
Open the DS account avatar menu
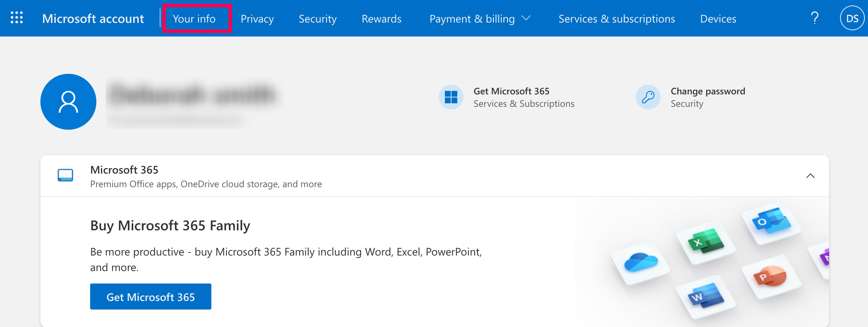[x=852, y=18]
